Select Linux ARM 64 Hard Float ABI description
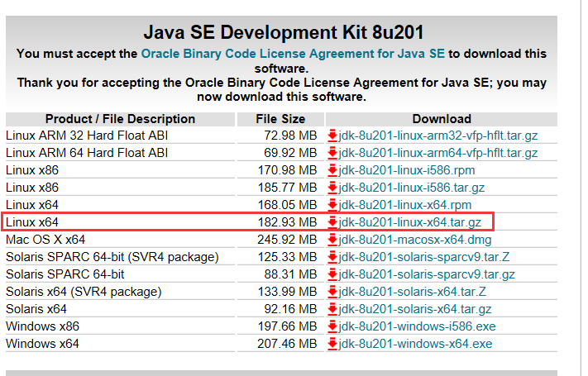Image resolution: width=588 pixels, height=376 pixels. pos(87,153)
